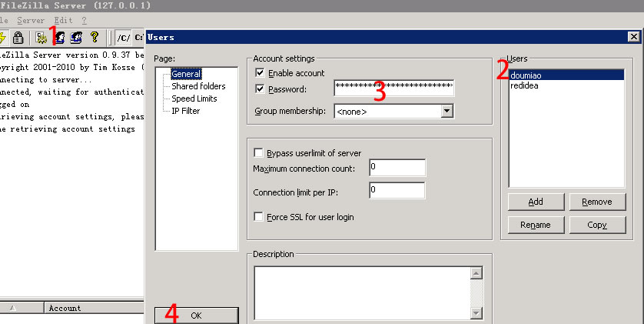The image size is (644, 324).
Task: Click the 'FileZilla Server version 0.9.37' log line
Action: click(72, 55)
